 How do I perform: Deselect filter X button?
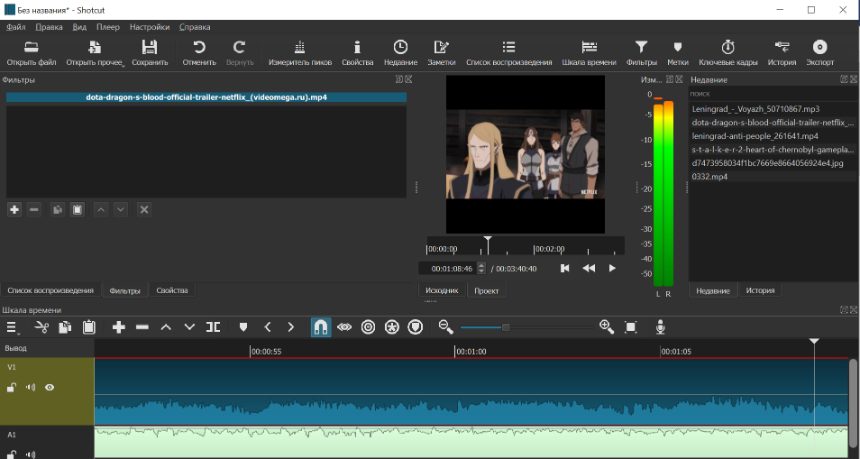coord(144,209)
